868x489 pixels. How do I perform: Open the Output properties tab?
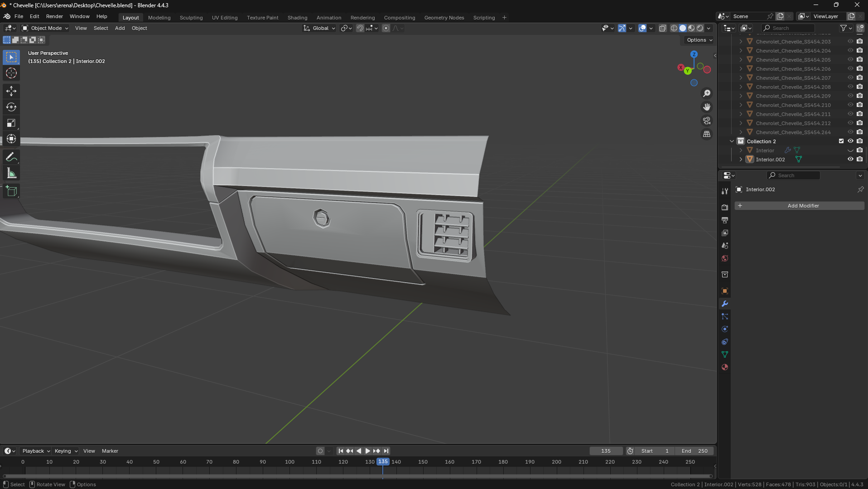pyautogui.click(x=725, y=220)
